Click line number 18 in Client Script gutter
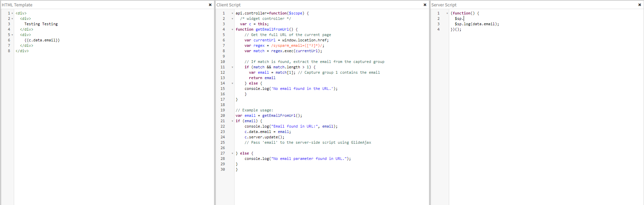The height and width of the screenshot is (205, 644). pyautogui.click(x=223, y=105)
